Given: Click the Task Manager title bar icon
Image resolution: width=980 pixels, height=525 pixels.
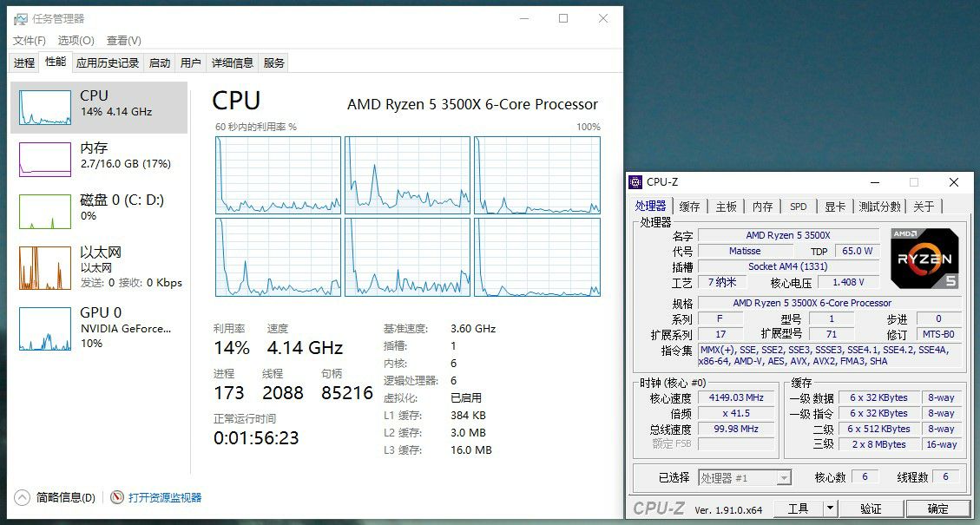Looking at the screenshot, I should pos(20,18).
